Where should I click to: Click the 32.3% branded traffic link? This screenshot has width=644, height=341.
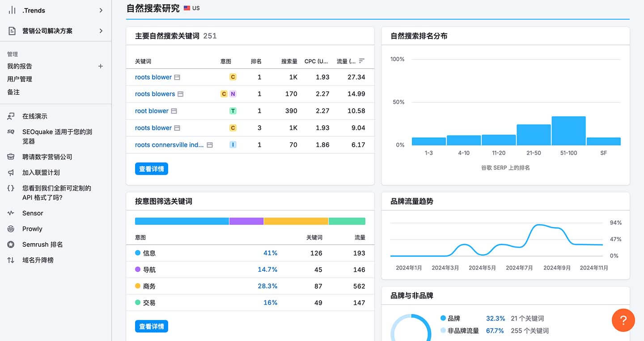(496, 319)
